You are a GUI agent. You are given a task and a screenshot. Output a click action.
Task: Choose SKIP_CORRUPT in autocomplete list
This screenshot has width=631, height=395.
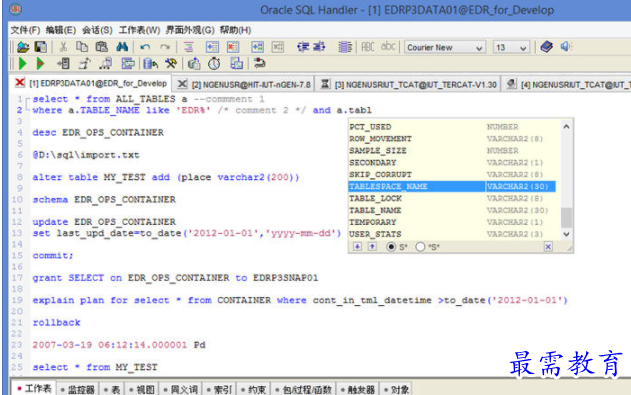point(452,174)
